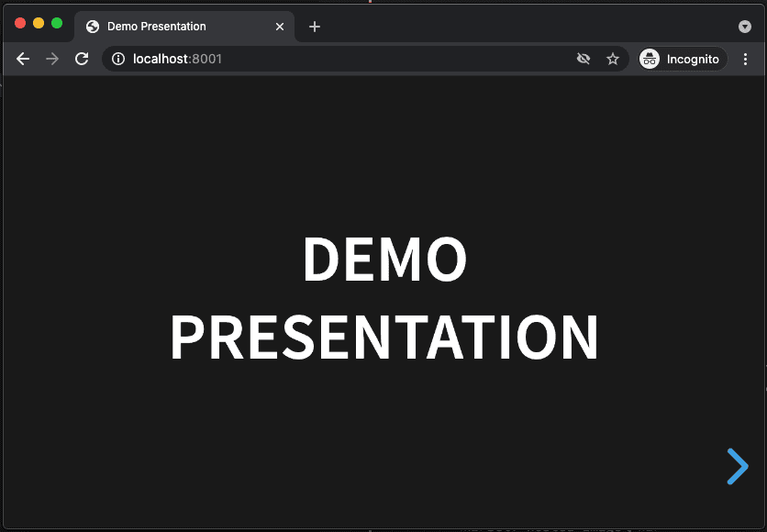Close the window with red button
Image resolution: width=767 pixels, height=532 pixels.
20,23
